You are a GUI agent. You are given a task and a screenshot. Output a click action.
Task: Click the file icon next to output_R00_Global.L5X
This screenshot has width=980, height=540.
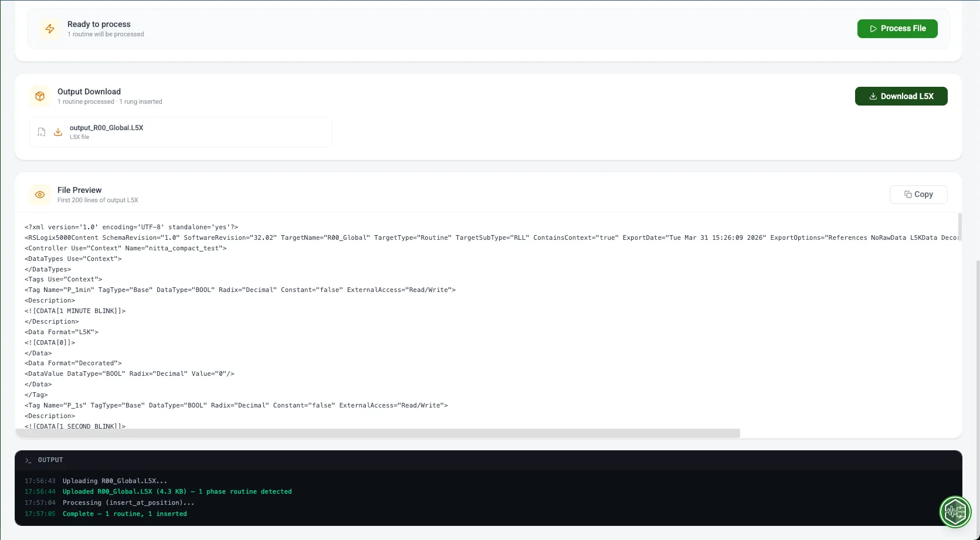[42, 132]
